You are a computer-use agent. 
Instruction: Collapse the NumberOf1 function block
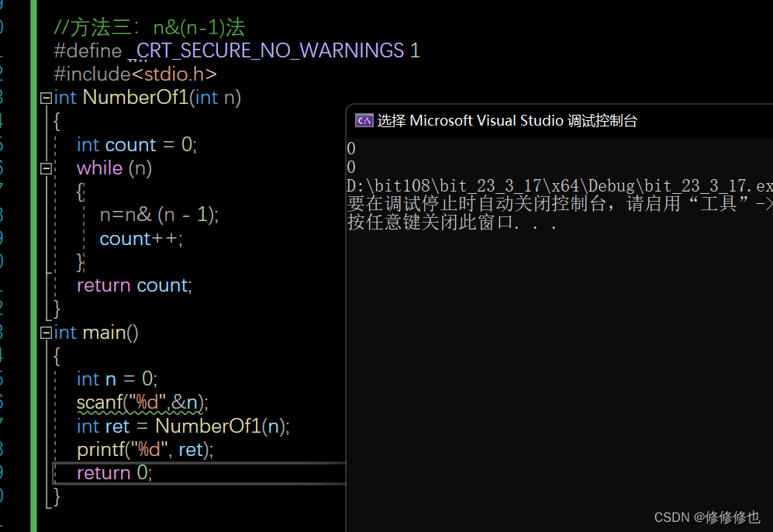(x=46, y=98)
